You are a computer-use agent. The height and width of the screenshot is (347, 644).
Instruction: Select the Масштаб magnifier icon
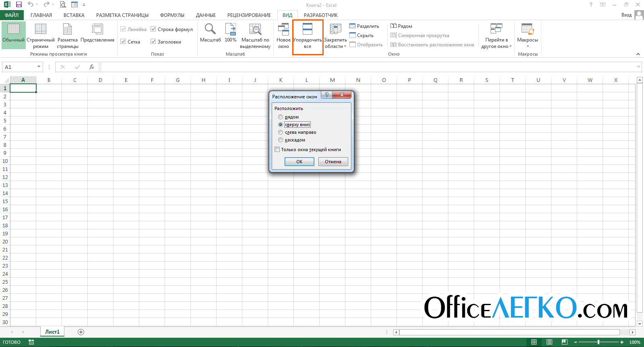tap(210, 29)
